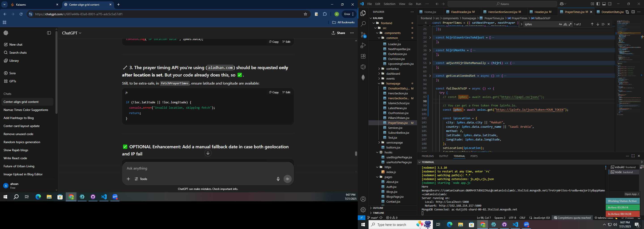The height and width of the screenshot is (229, 644).
Task: Click ChatGPT microphone dictate icon
Action: pos(278,179)
